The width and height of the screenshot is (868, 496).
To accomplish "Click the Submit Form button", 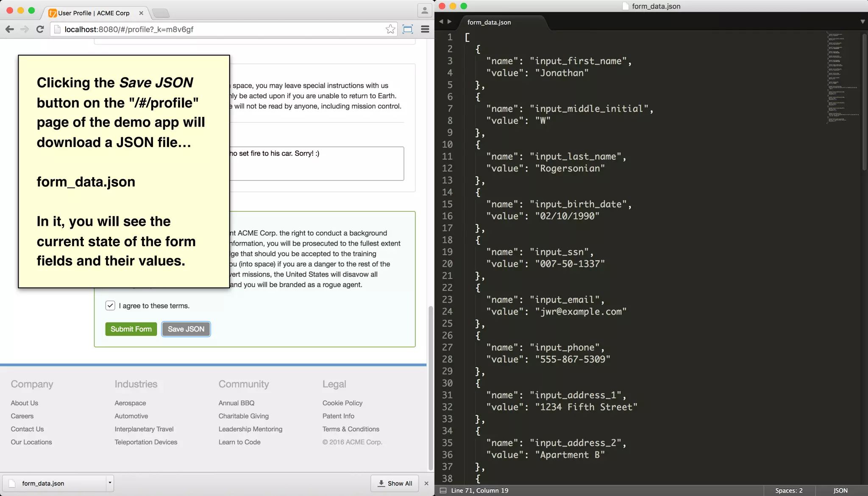I will point(131,329).
